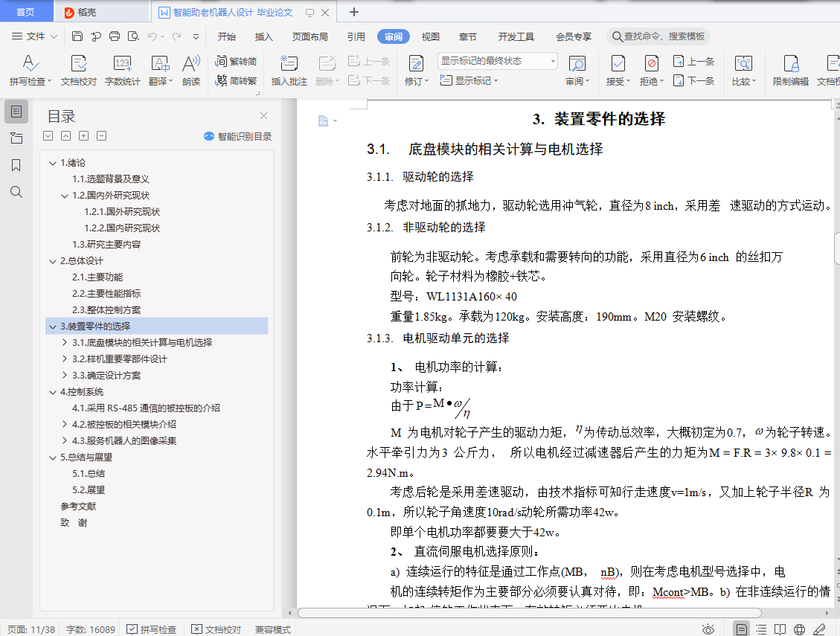Screen dimensions: 840x636
Task: Collapse the 4.控制系统 outline section
Action: [53, 392]
